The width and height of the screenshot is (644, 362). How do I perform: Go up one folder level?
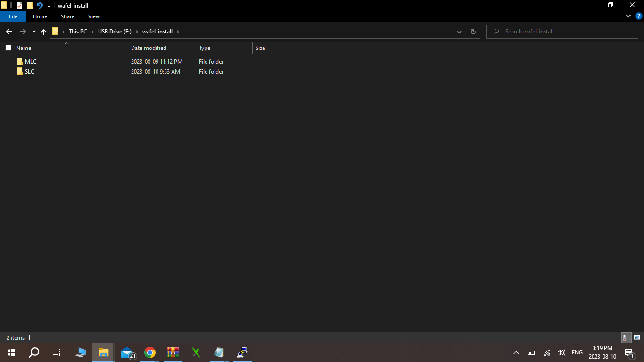point(44,32)
